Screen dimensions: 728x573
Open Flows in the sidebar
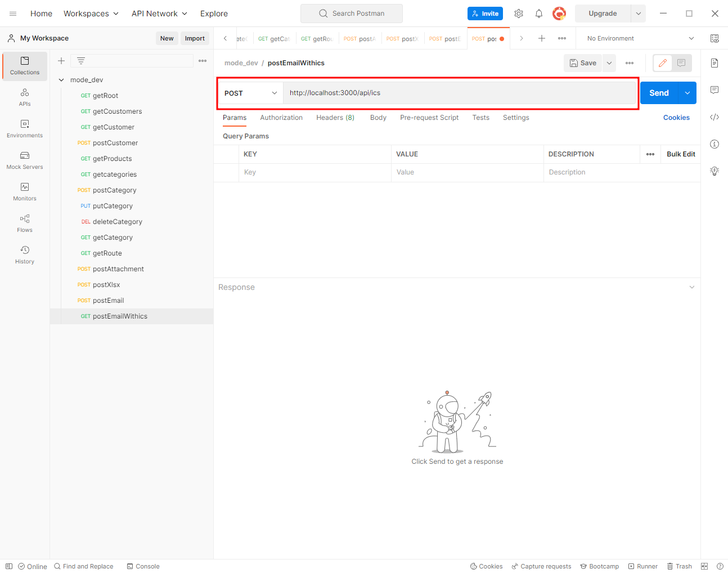pyautogui.click(x=25, y=223)
